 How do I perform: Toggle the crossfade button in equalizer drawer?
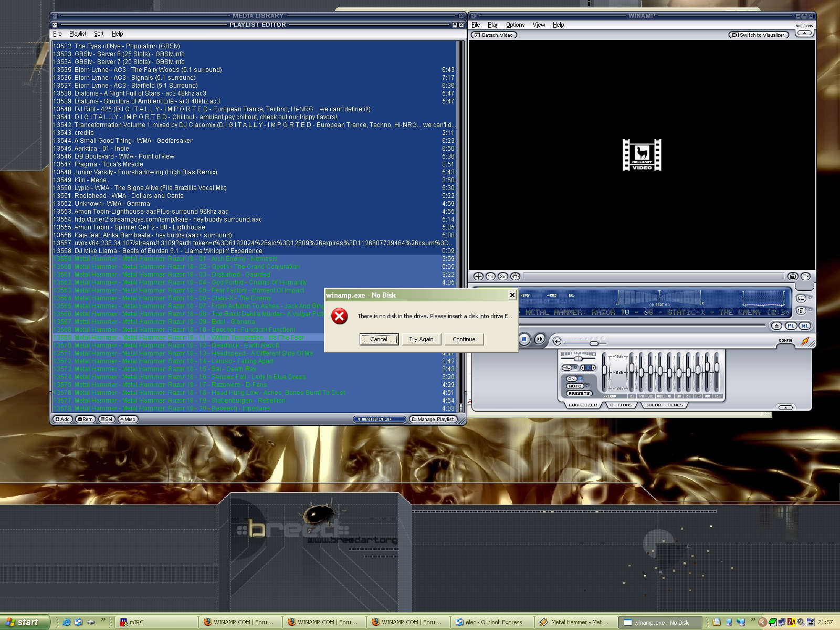pos(566,367)
